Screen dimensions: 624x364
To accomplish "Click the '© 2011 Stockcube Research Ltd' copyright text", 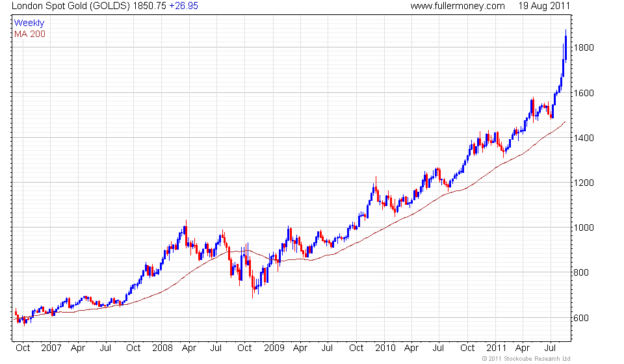I will pyautogui.click(x=526, y=359).
